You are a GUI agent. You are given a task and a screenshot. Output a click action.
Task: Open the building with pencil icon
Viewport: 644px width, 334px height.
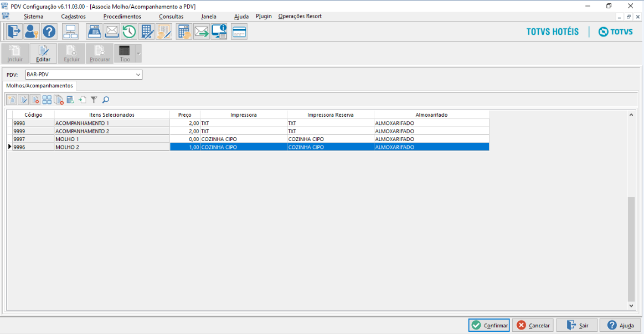147,32
